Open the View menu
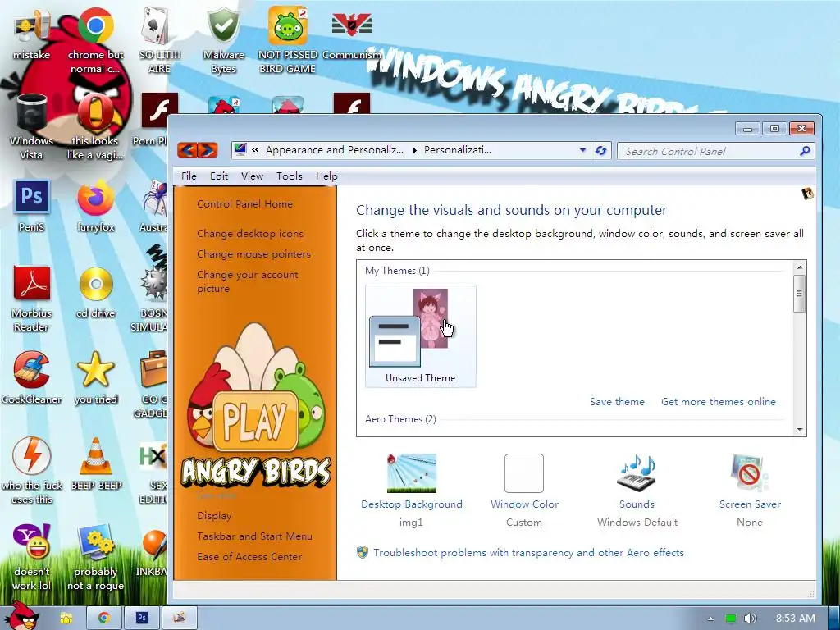This screenshot has width=840, height=630. tap(252, 176)
